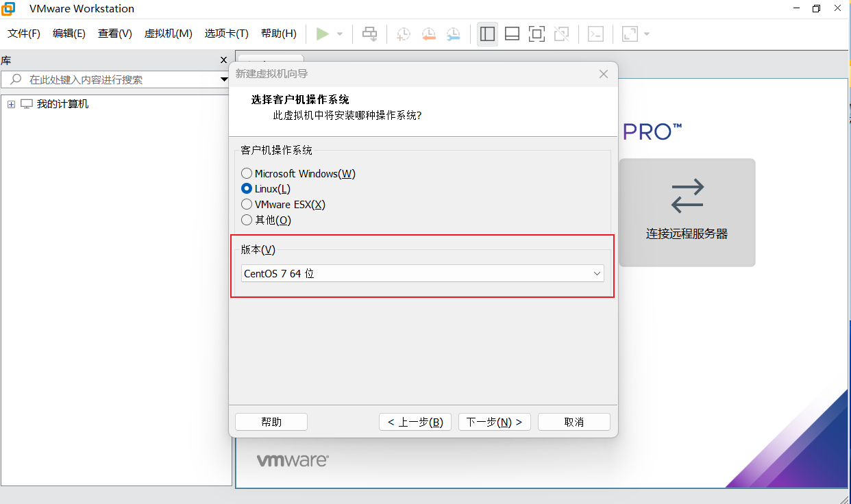
Task: Click the 连接远程服务器 tile
Action: click(687, 212)
